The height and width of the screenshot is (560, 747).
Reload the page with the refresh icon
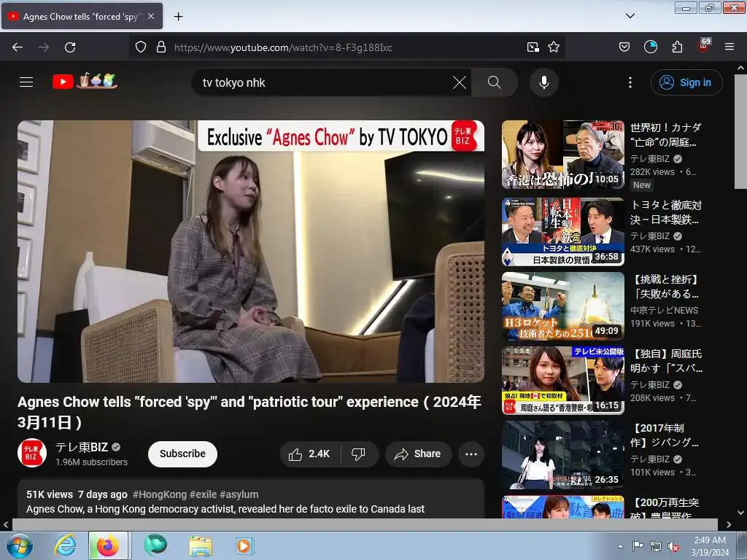(x=70, y=47)
